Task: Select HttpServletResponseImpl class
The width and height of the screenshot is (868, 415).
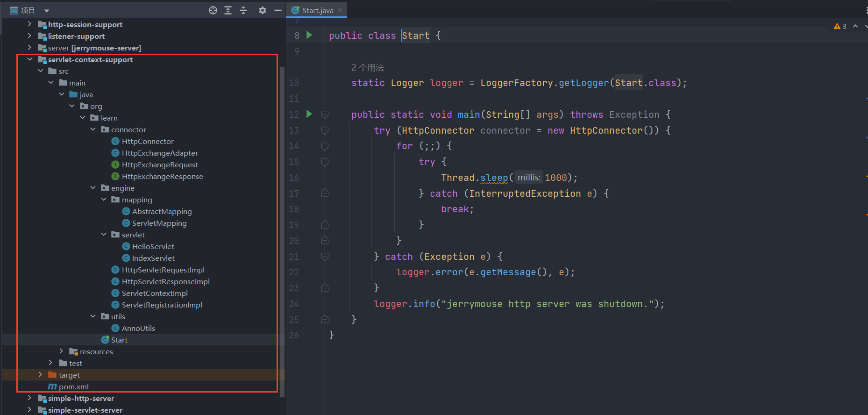Action: tap(165, 281)
